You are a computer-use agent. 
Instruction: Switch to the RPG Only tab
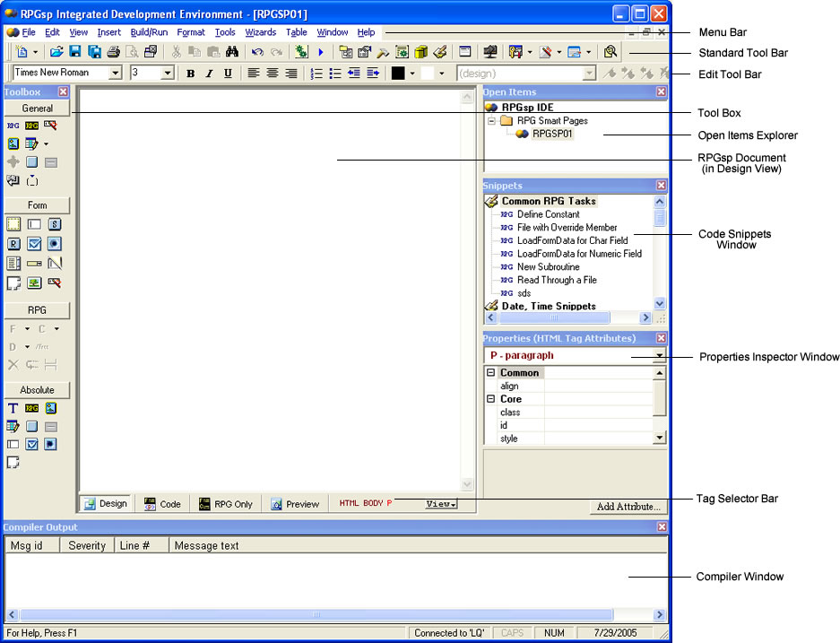pyautogui.click(x=226, y=504)
